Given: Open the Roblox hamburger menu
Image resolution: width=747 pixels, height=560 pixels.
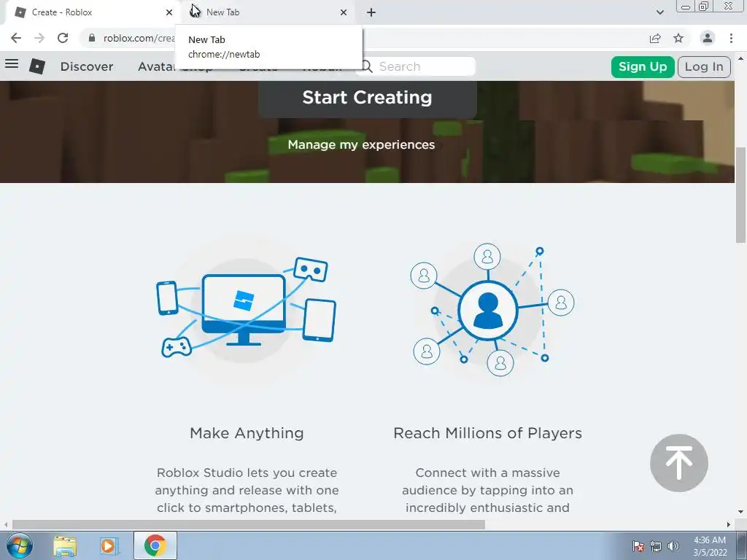Looking at the screenshot, I should [12, 64].
